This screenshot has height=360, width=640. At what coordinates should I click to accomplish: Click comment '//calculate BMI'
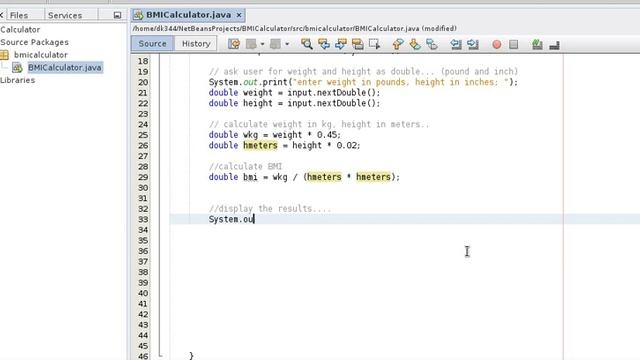click(245, 167)
